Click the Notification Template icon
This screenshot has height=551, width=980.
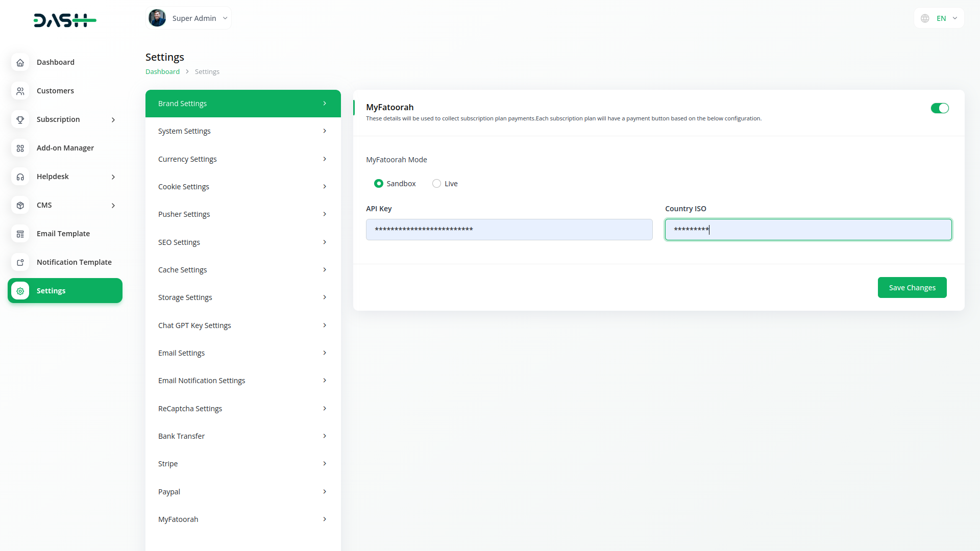pos(20,262)
